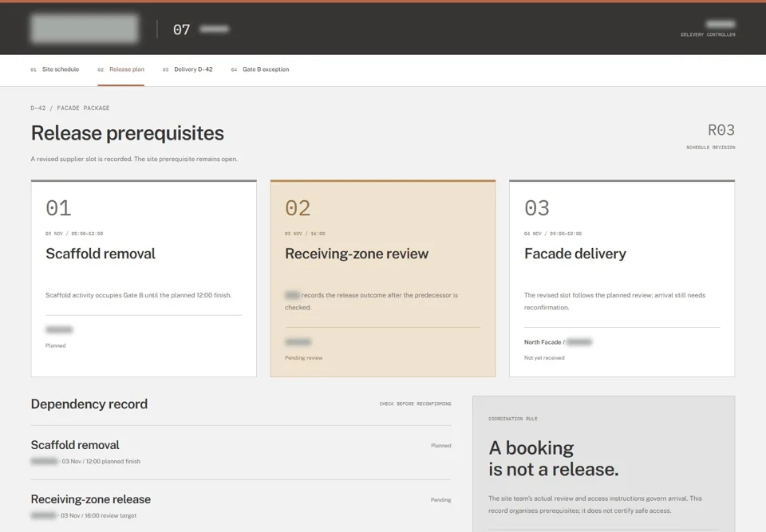Click the Pending review status text

304,357
